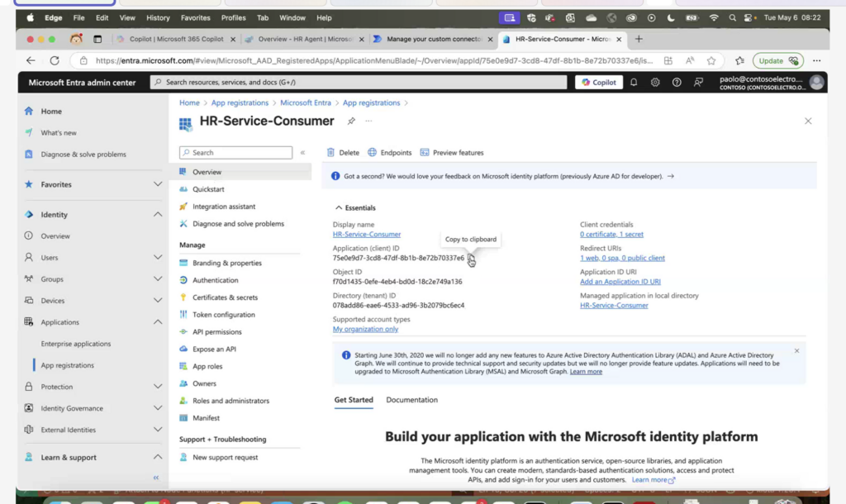Switch to the Documentation tab
The width and height of the screenshot is (846, 504).
click(x=411, y=400)
